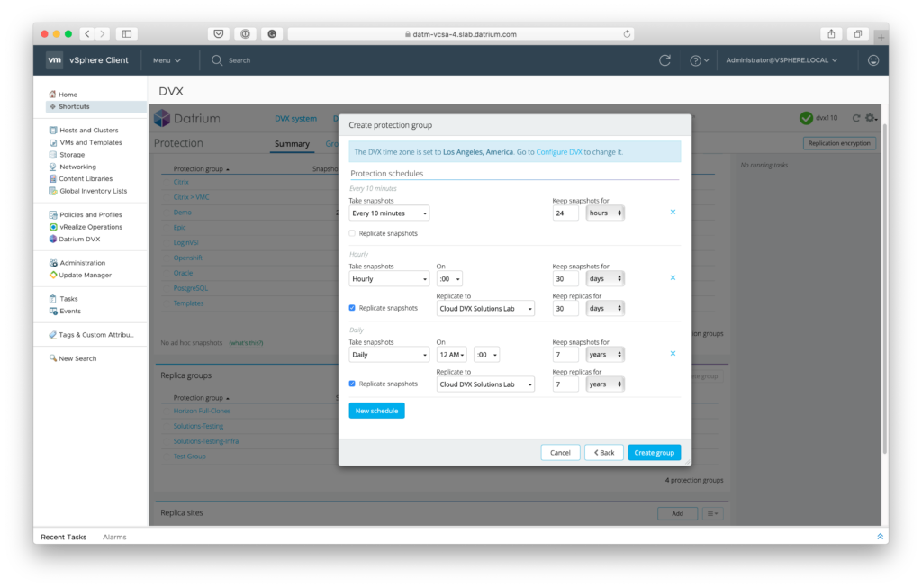Open the Daily Replicate to dropdown

tap(485, 384)
